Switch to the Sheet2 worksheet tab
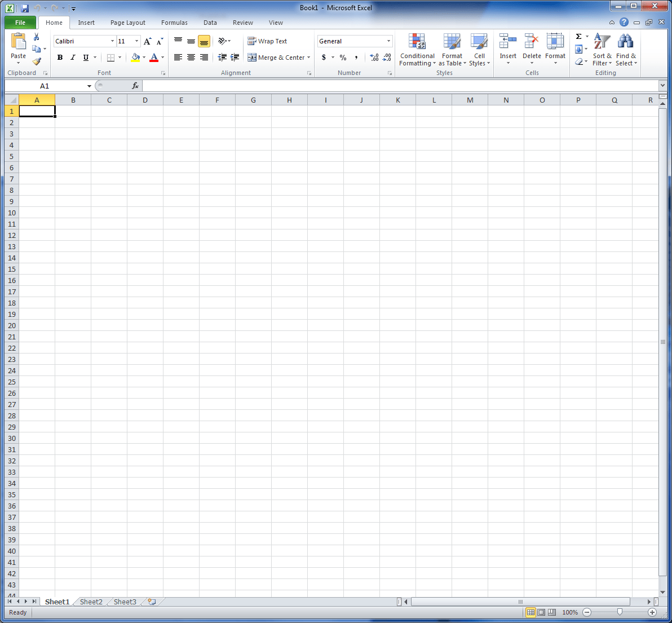 click(91, 602)
